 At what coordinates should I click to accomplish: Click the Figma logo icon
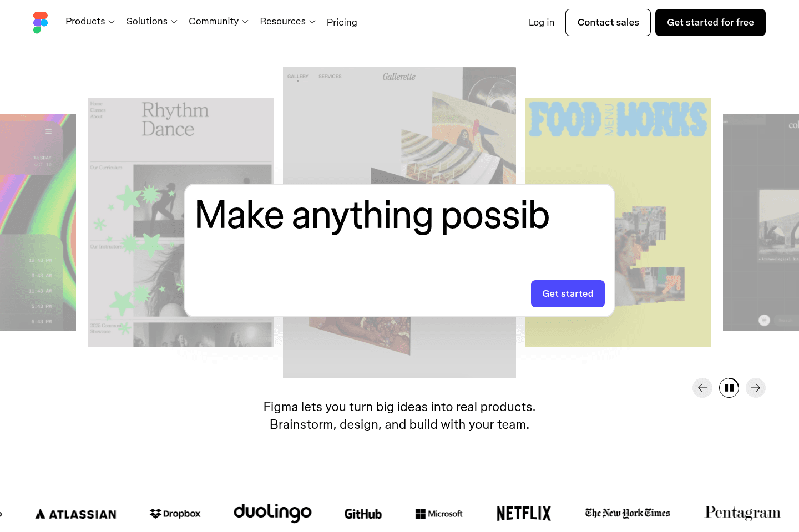pyautogui.click(x=41, y=23)
